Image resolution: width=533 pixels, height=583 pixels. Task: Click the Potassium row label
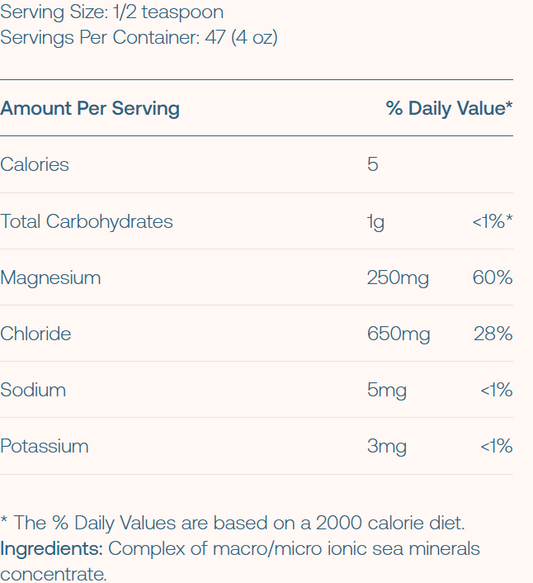tap(44, 446)
